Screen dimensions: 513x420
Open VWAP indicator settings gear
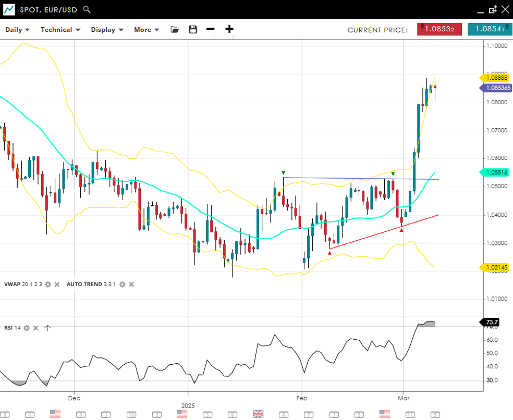48,285
